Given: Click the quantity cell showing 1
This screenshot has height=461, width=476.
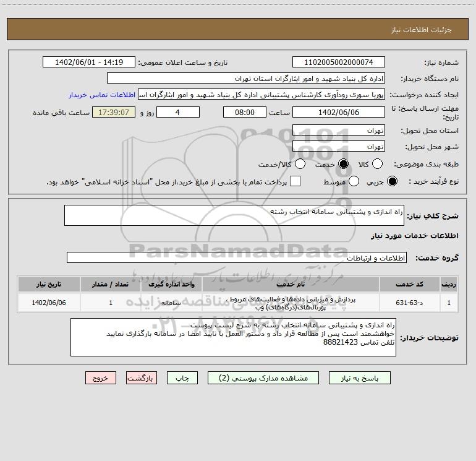Looking at the screenshot, I should point(111,303).
